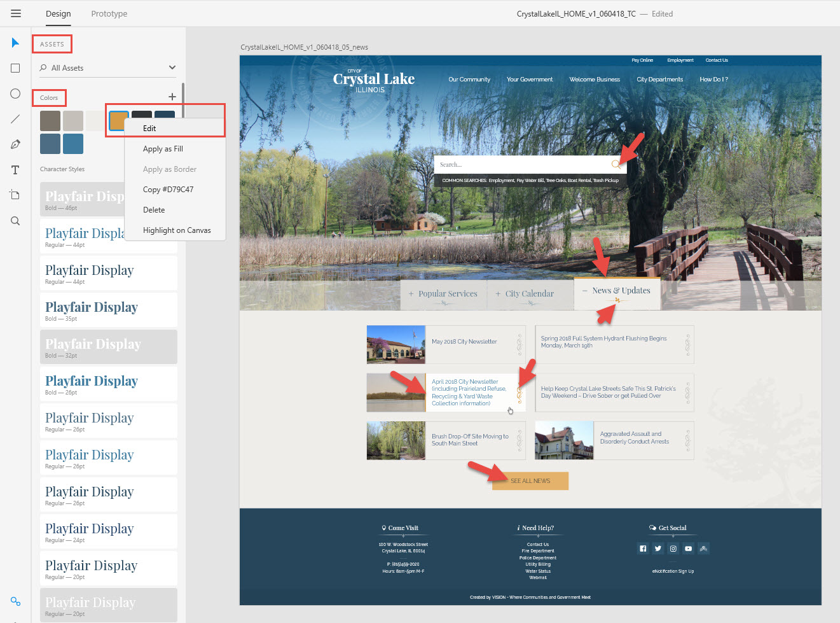Screen dimensions: 840x623
Task: Select the Line tool
Action: (x=15, y=119)
